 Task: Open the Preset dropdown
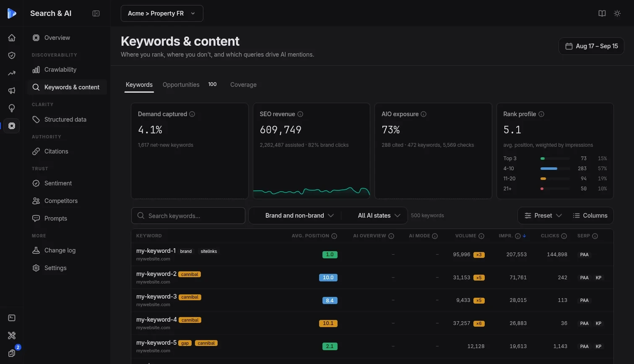(x=543, y=216)
